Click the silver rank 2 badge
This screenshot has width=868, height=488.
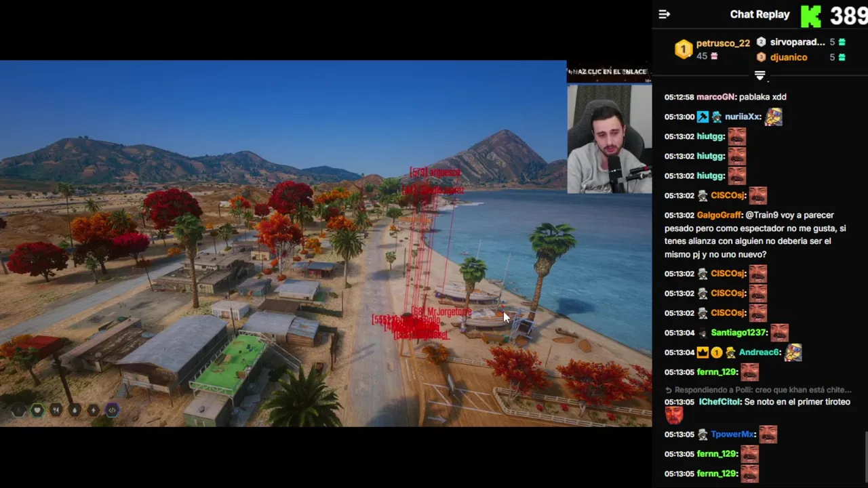tap(761, 42)
